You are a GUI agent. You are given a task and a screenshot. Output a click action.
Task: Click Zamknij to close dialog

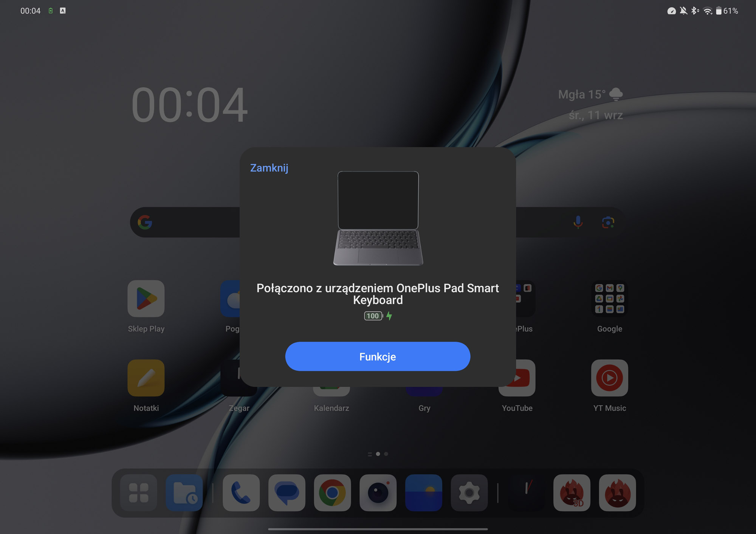click(x=268, y=167)
